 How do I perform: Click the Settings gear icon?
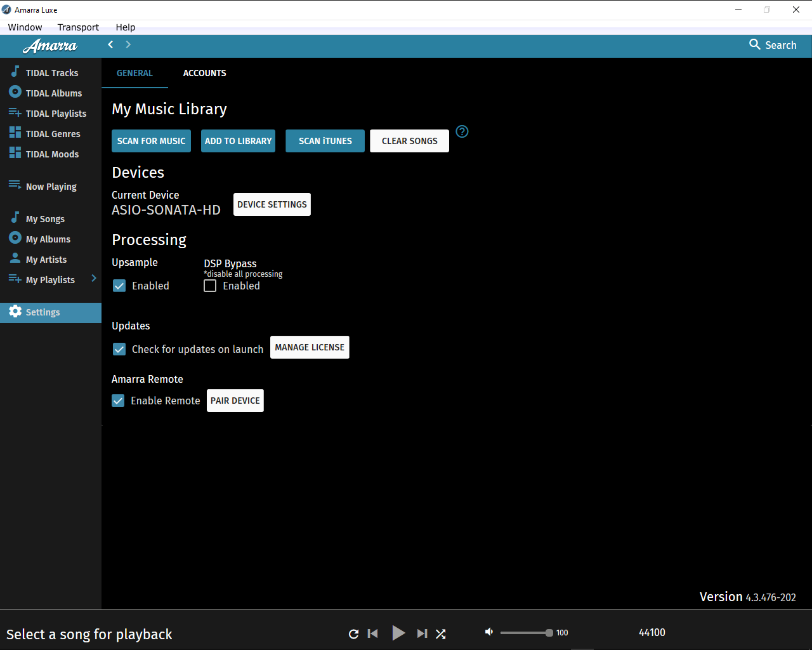15,311
